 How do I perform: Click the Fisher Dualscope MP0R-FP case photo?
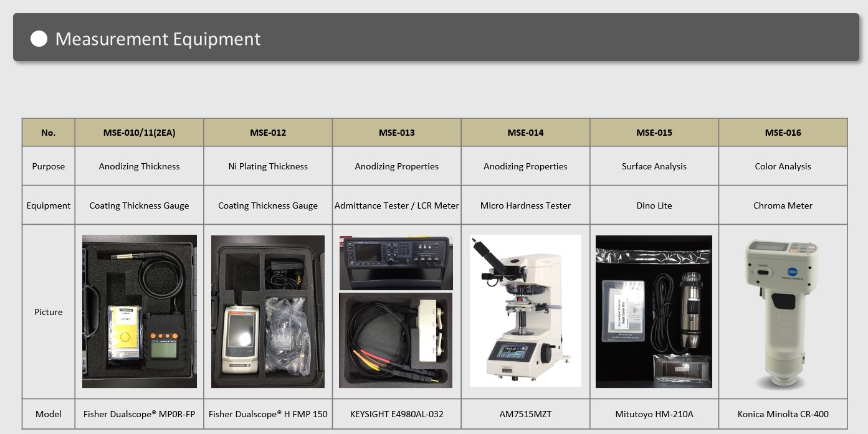[x=140, y=311]
